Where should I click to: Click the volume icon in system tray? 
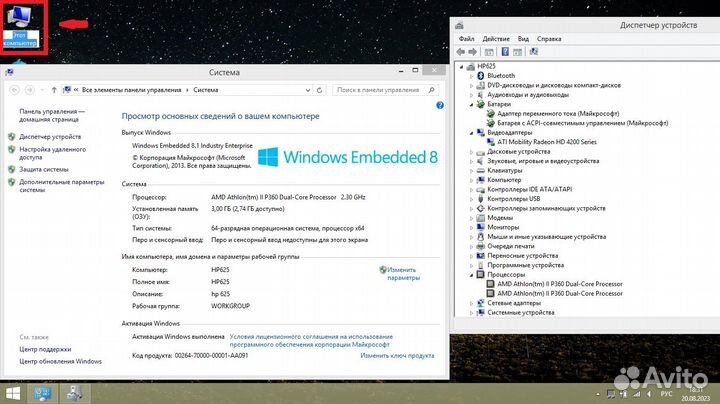649,394
